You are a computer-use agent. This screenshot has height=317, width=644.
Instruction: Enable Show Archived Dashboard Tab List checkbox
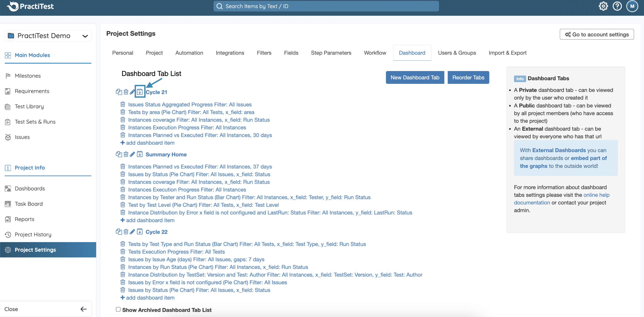coord(118,309)
